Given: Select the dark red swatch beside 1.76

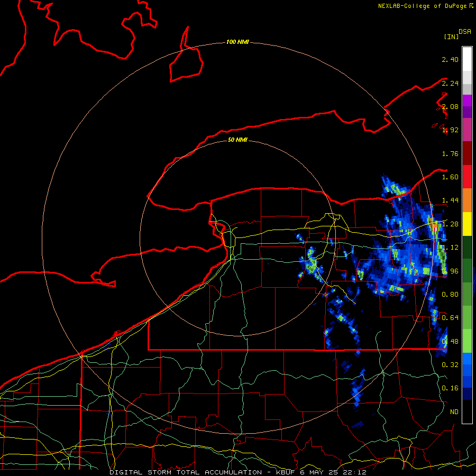Looking at the screenshot, I should coord(467,153).
